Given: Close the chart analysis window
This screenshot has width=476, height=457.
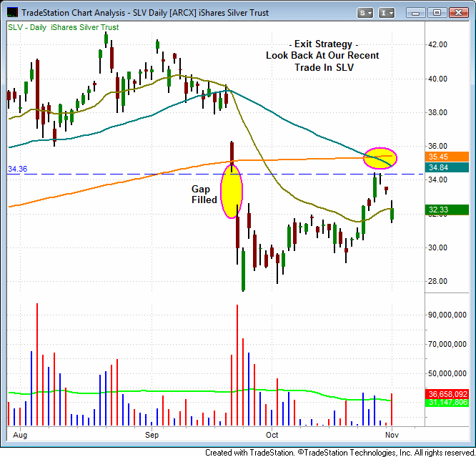Looking at the screenshot, I should (x=458, y=13).
